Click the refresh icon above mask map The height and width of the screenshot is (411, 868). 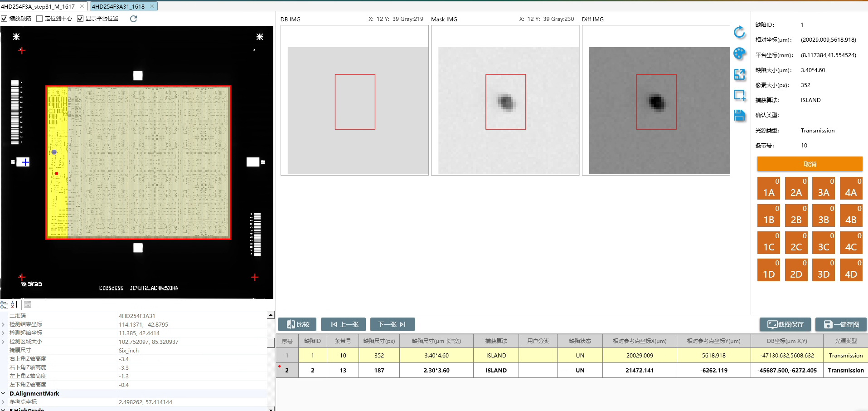pyautogui.click(x=133, y=19)
